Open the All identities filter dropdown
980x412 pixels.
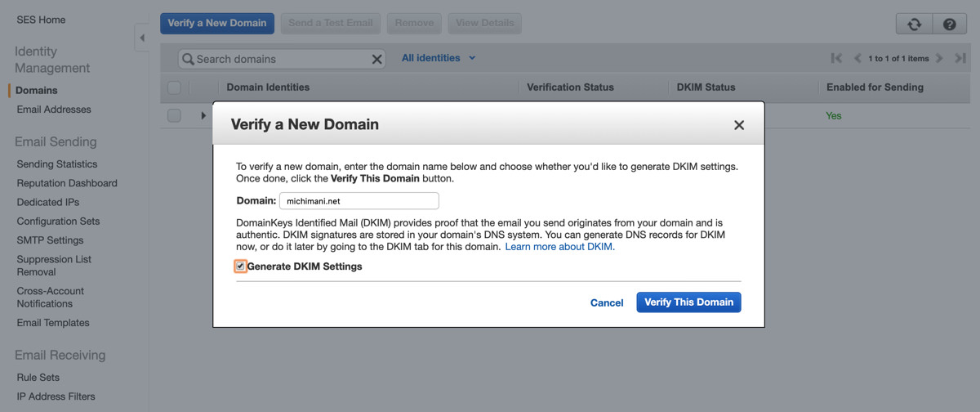point(439,58)
